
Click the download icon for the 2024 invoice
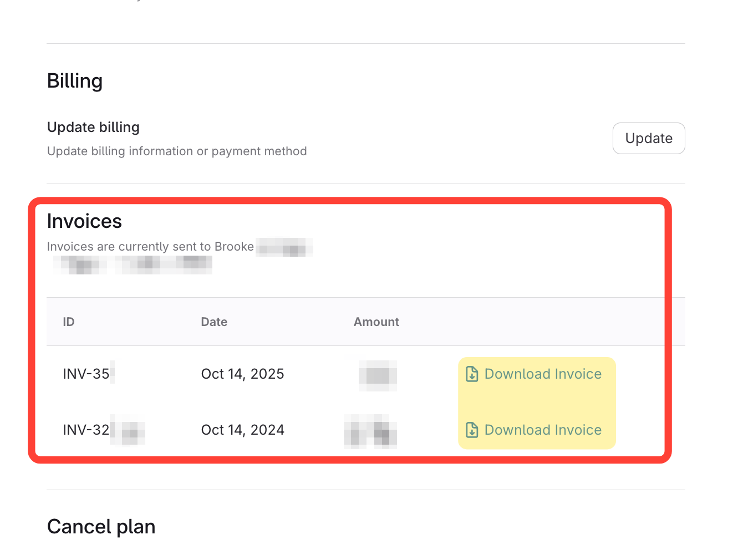[x=472, y=430]
